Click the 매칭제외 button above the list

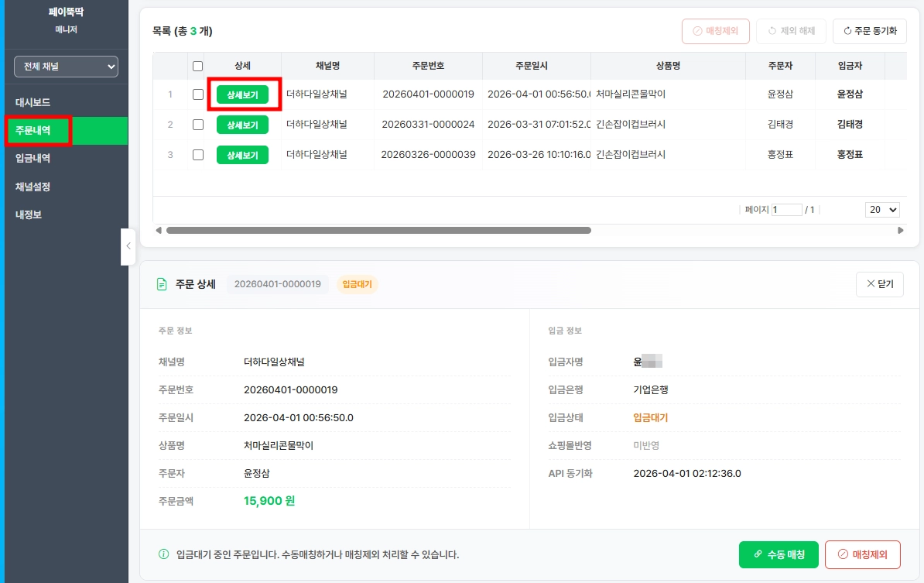click(x=715, y=31)
